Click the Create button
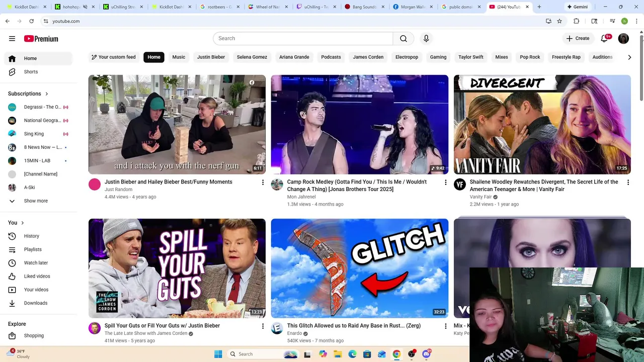This screenshot has width=644, height=362. click(578, 39)
